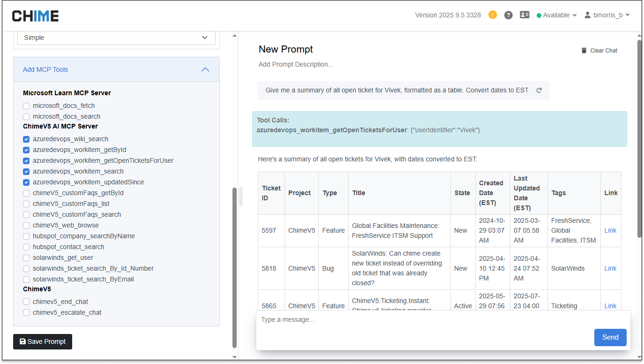Image resolution: width=644 pixels, height=364 pixels.
Task: Click the orange warning alert icon
Action: coord(493,15)
